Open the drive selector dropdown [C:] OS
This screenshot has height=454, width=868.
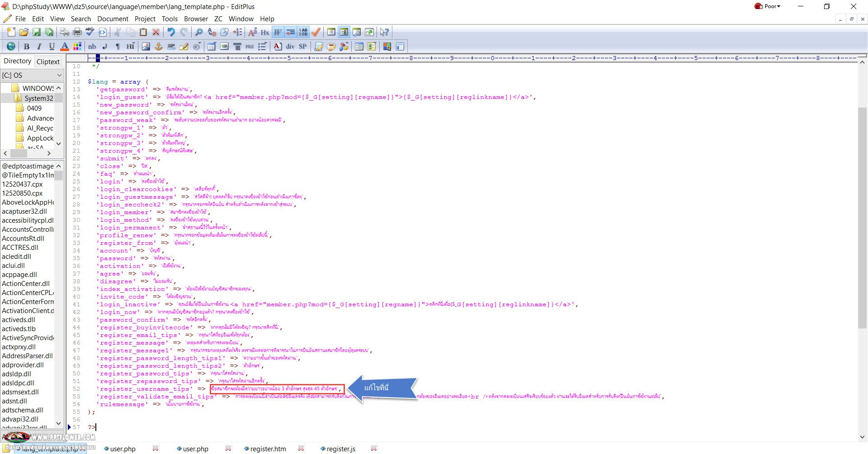(32, 75)
